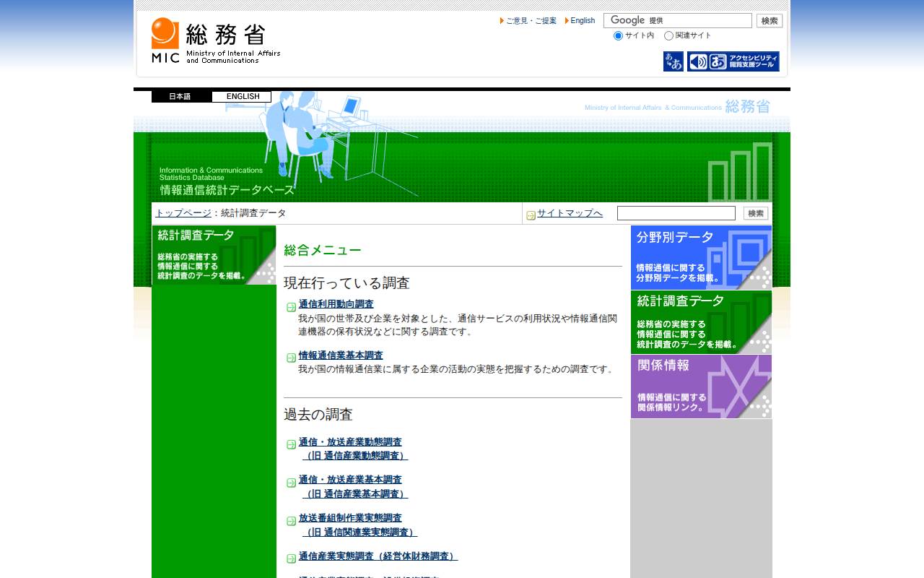Click arrow icon beside 放送番組制作業実態調査
This screenshot has height=578, width=924.
pos(291,521)
